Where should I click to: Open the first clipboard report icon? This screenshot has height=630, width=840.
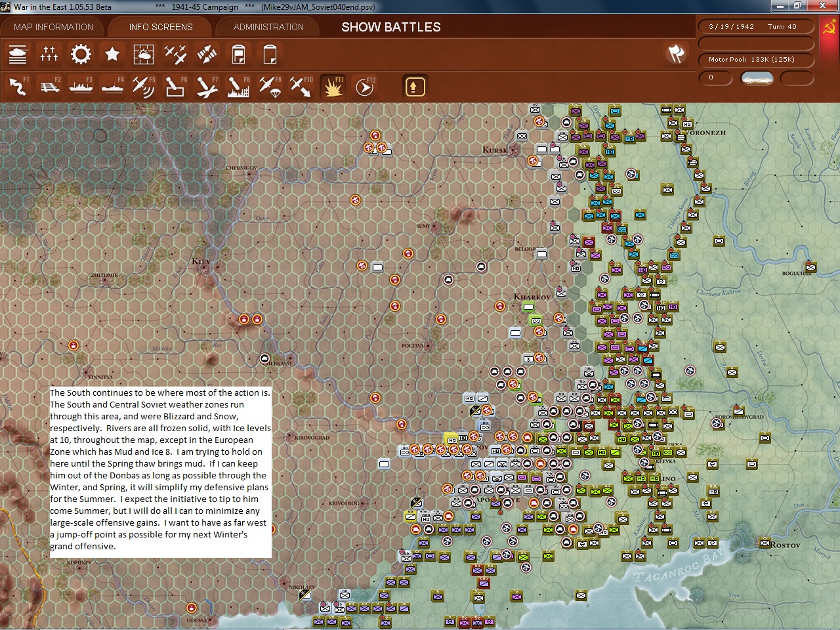tap(238, 54)
